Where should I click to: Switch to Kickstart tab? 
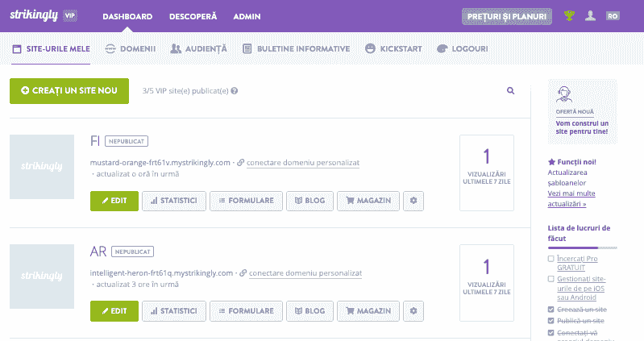[393, 49]
